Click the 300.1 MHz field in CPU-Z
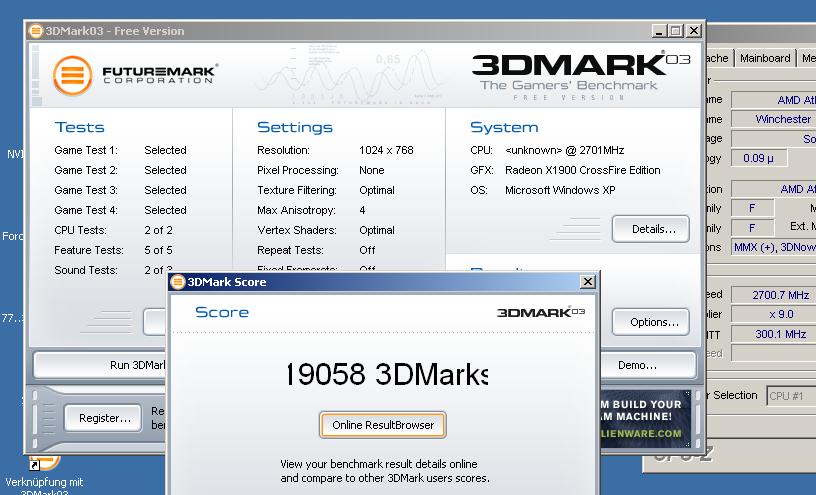The width and height of the screenshot is (816, 495). 774,334
